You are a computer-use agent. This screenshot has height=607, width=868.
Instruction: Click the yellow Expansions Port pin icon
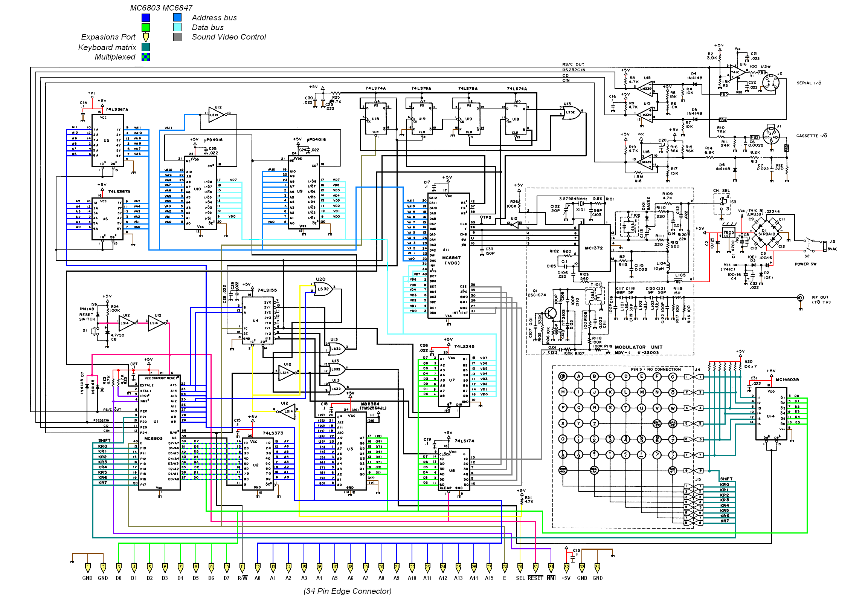tap(146, 37)
